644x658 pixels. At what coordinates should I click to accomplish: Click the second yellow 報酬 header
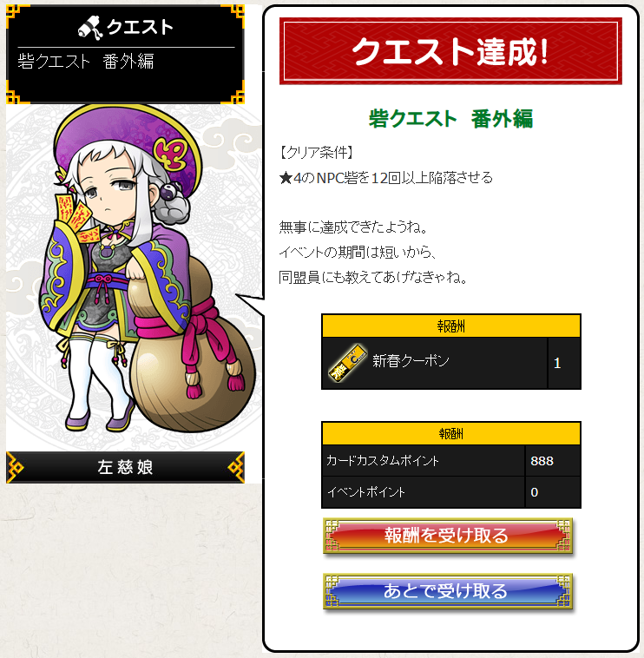[x=451, y=433]
